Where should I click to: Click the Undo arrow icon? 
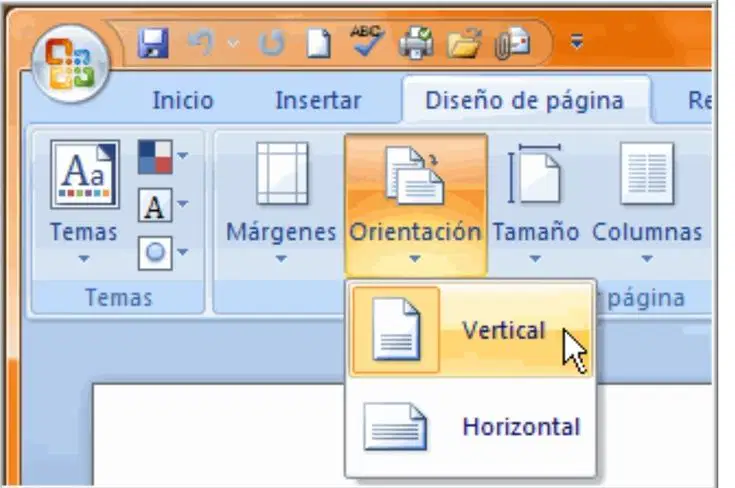pyautogui.click(x=201, y=43)
